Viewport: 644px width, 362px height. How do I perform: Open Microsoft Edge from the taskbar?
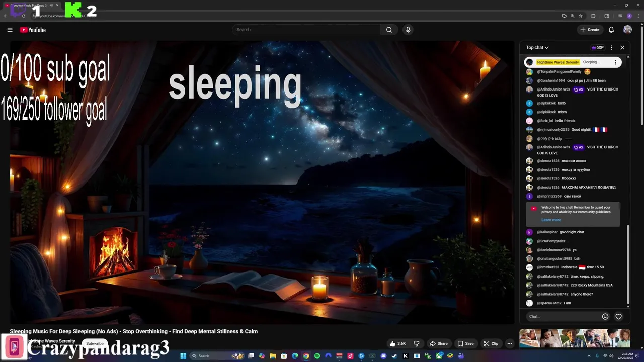point(295,356)
